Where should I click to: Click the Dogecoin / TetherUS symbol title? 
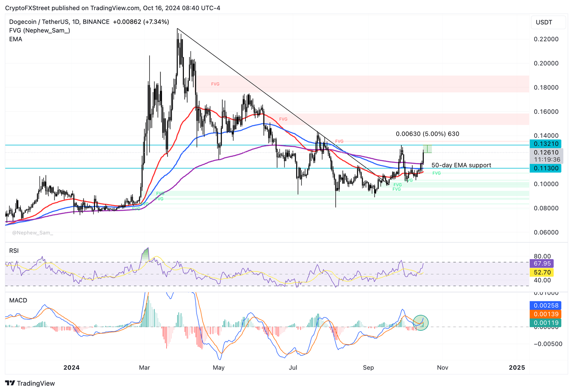[x=59, y=22]
